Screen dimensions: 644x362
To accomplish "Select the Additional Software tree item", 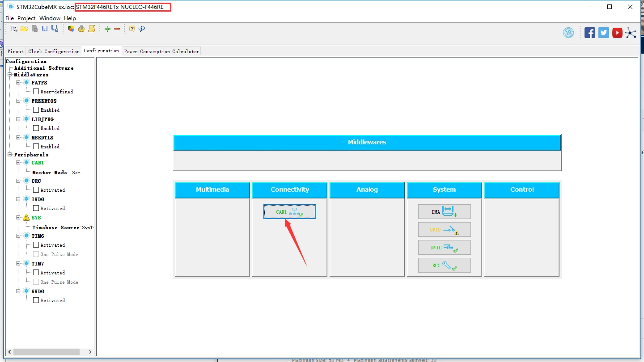I will (44, 68).
